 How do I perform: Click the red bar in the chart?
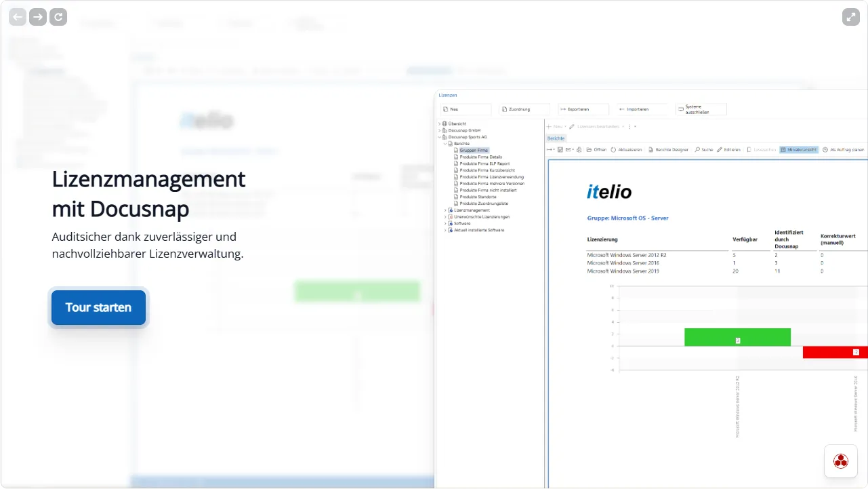click(x=835, y=352)
